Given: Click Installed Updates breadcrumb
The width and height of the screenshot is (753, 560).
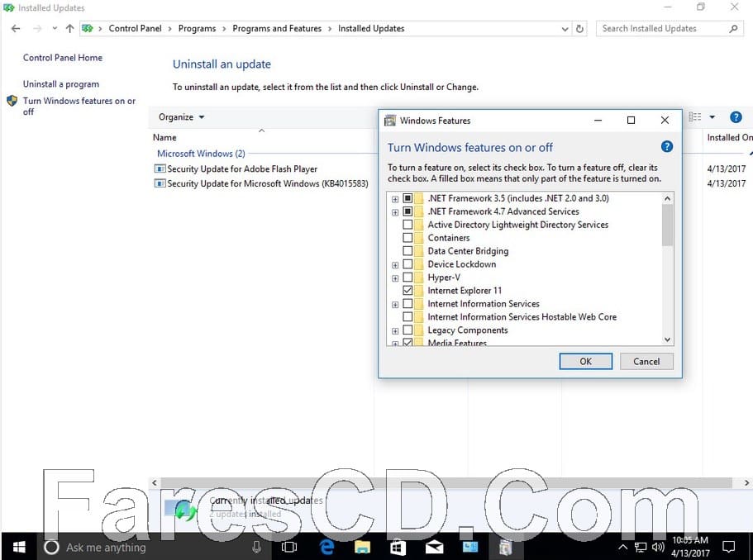Looking at the screenshot, I should tap(371, 28).
